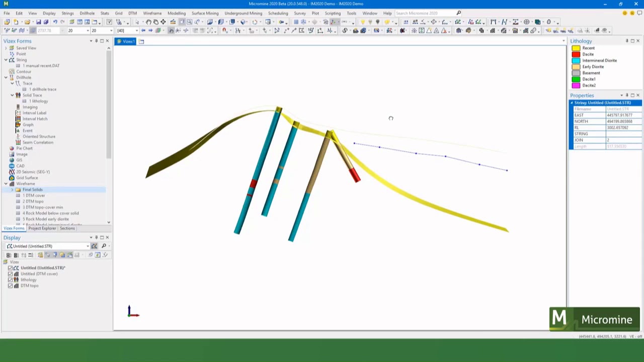Click the Search Micromine 2020 field
Screen dimensions: 644x362
pyautogui.click(x=425, y=13)
